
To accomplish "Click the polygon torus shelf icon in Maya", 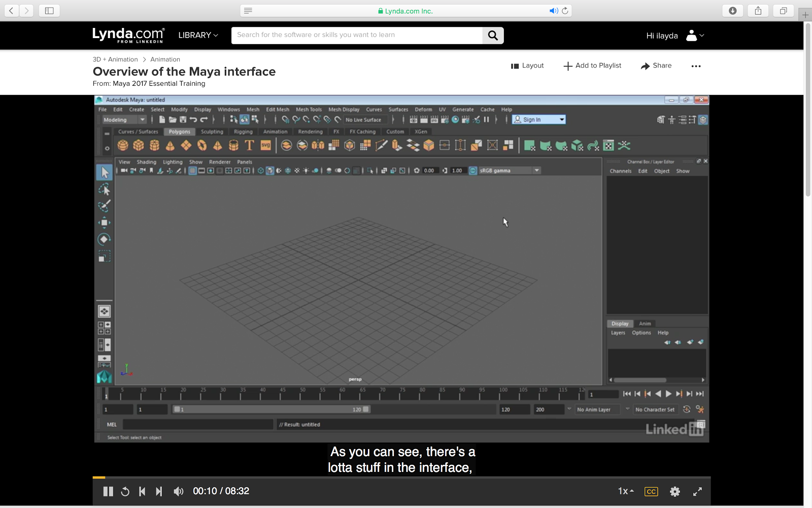I will pyautogui.click(x=202, y=146).
